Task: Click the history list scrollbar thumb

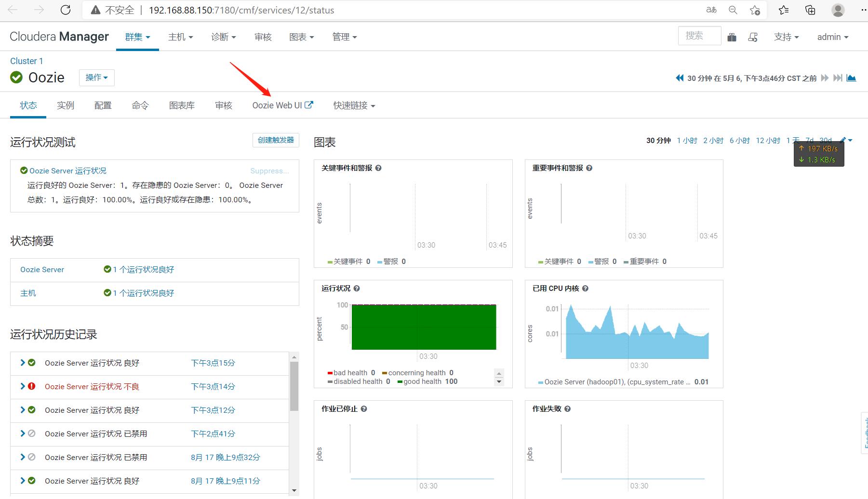Action: [x=294, y=386]
